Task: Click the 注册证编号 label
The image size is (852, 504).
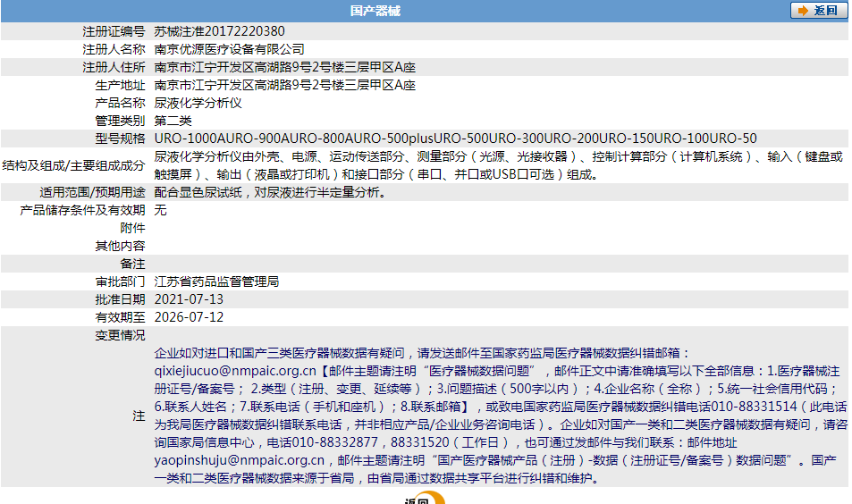Action: (x=114, y=31)
